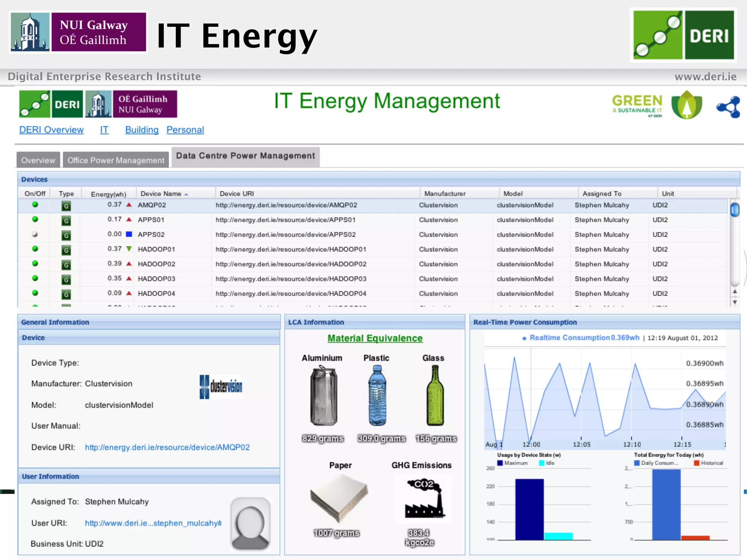
Task: Click the user avatar placeholder image
Action: [x=250, y=524]
